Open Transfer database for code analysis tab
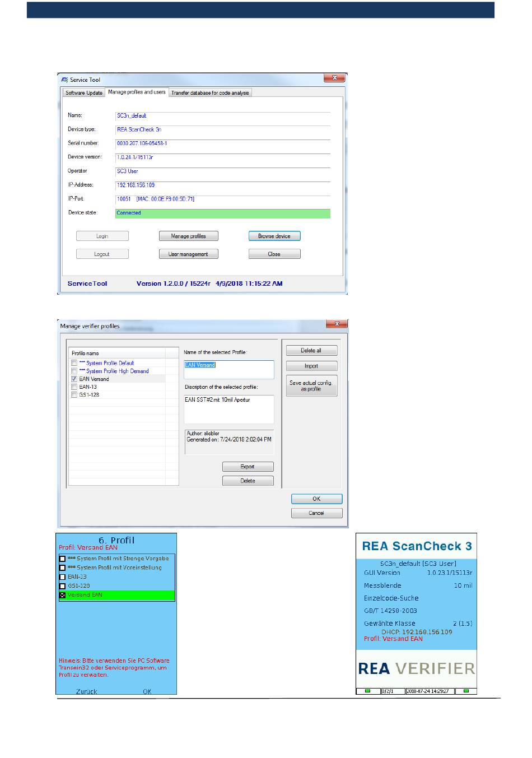 tap(210, 93)
